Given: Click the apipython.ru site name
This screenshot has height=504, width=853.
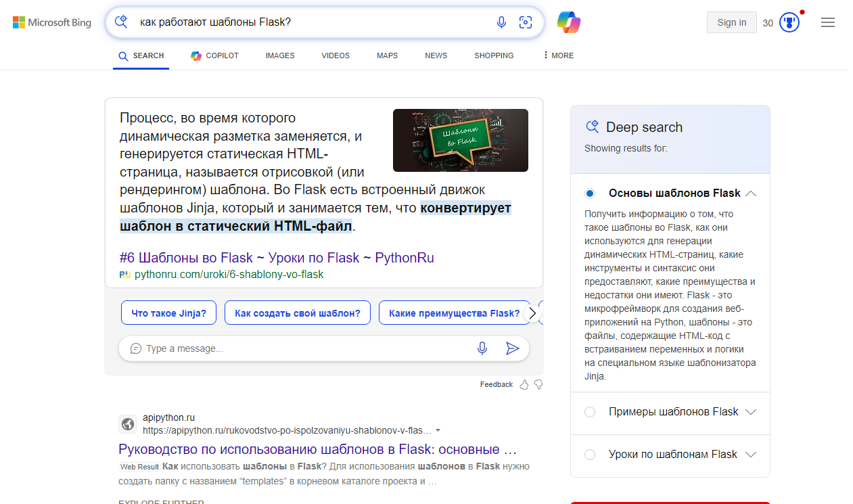Looking at the screenshot, I should [x=168, y=417].
